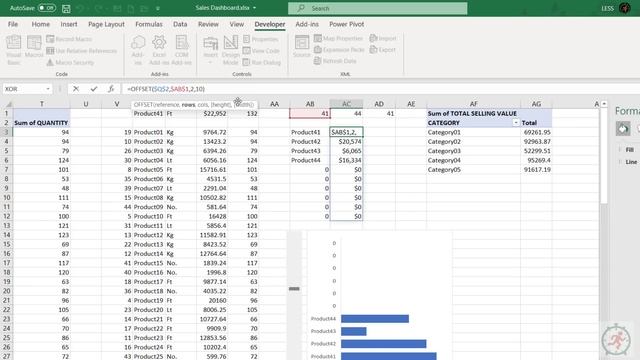Image resolution: width=640 pixels, height=360 pixels.
Task: Click the "92963.87" total cell
Action: point(536,141)
